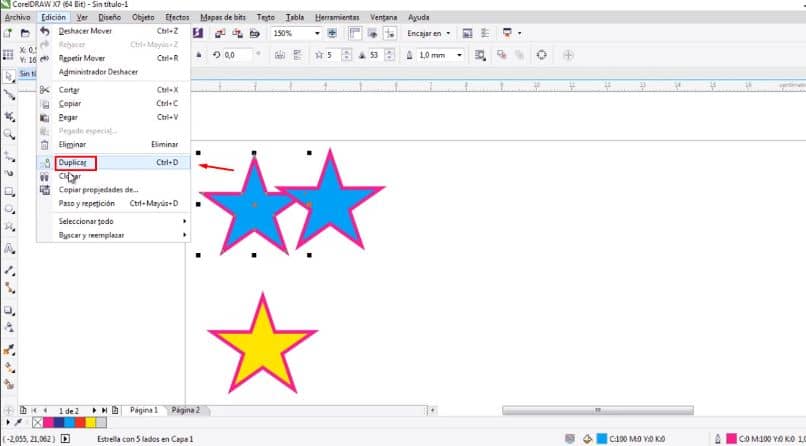Image resolution: width=806 pixels, height=446 pixels.
Task: Click the status bar coordinates play button
Action: (65, 439)
